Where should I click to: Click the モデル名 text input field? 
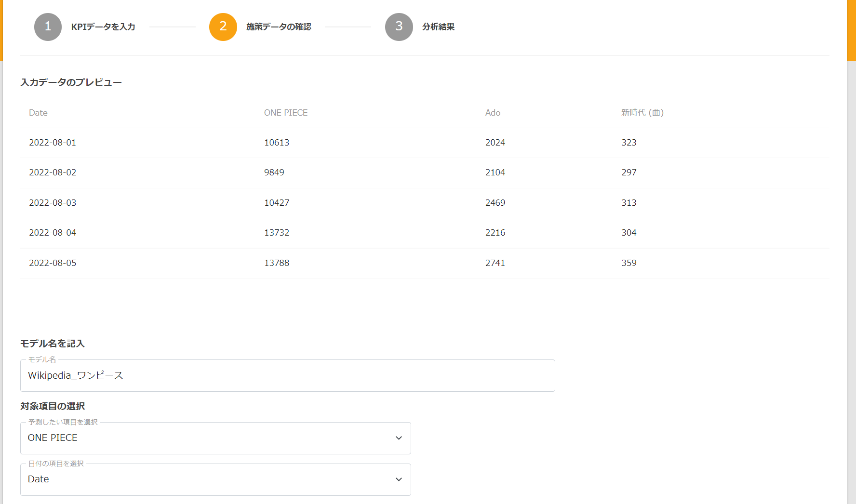click(287, 376)
